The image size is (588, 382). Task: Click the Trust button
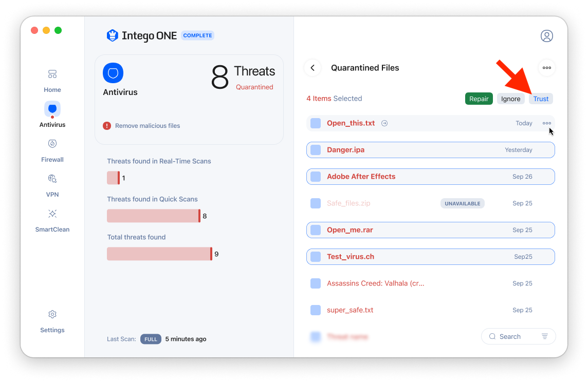[541, 99]
